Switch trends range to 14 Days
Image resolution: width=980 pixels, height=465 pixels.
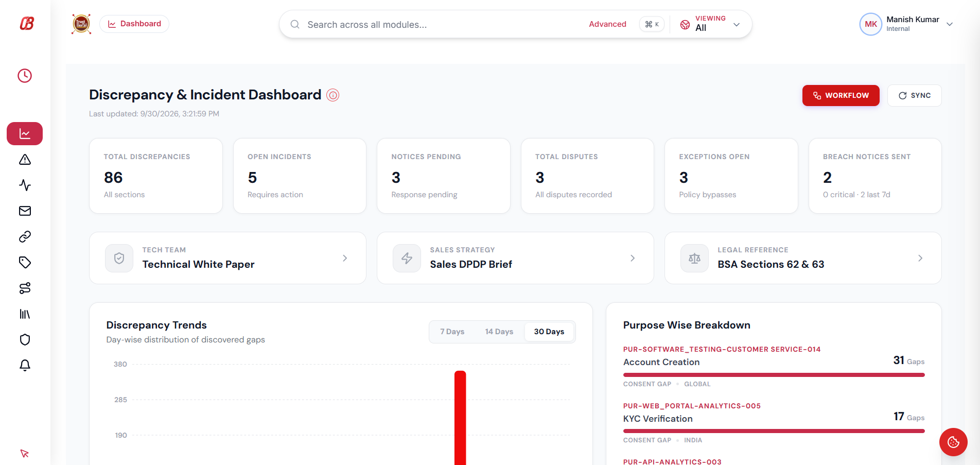(x=499, y=332)
